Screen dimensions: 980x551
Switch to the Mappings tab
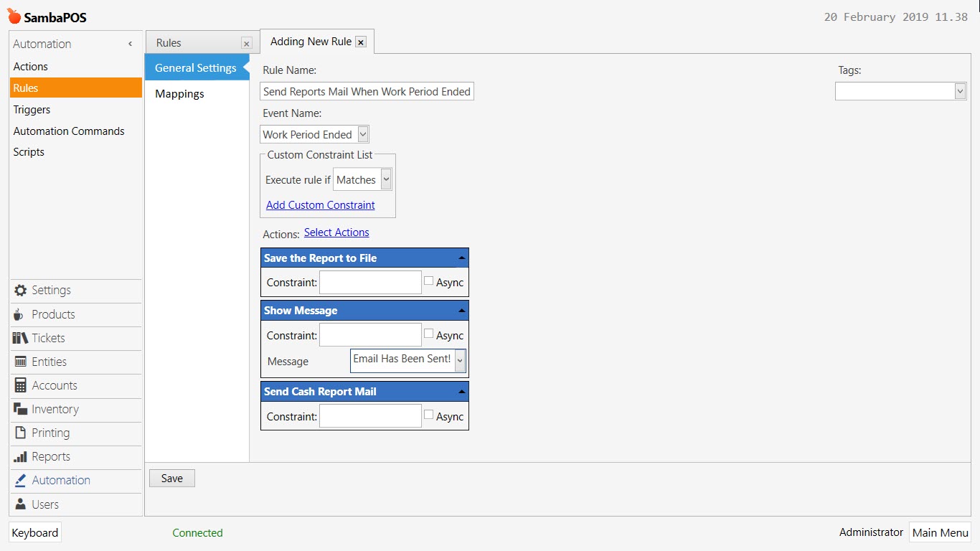point(179,93)
